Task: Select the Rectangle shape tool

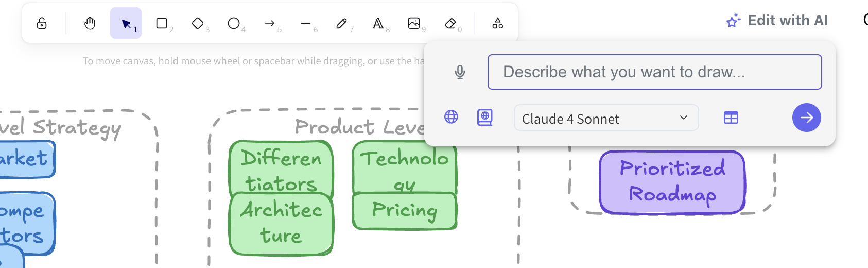Action: tap(162, 23)
